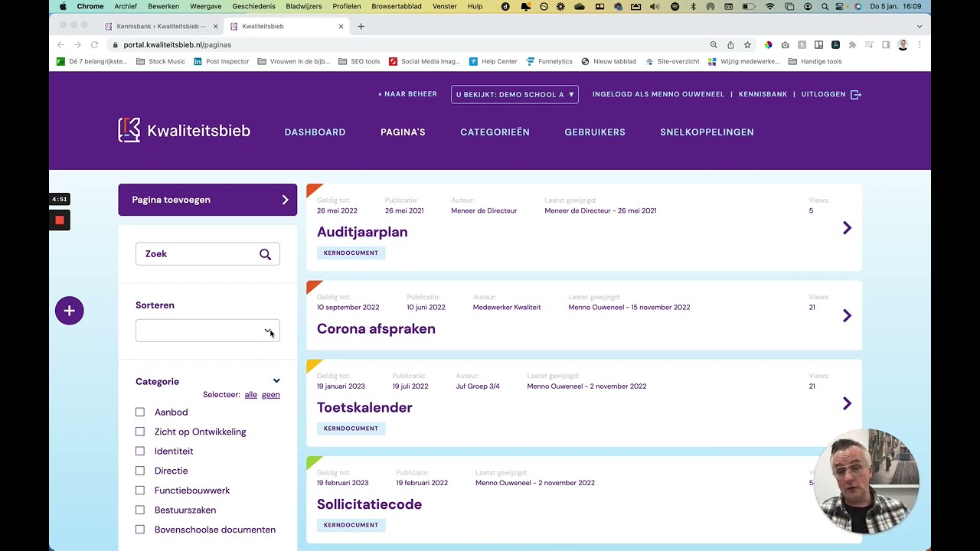980x551 pixels.
Task: Open the Gebruikers menu item
Action: coord(595,132)
